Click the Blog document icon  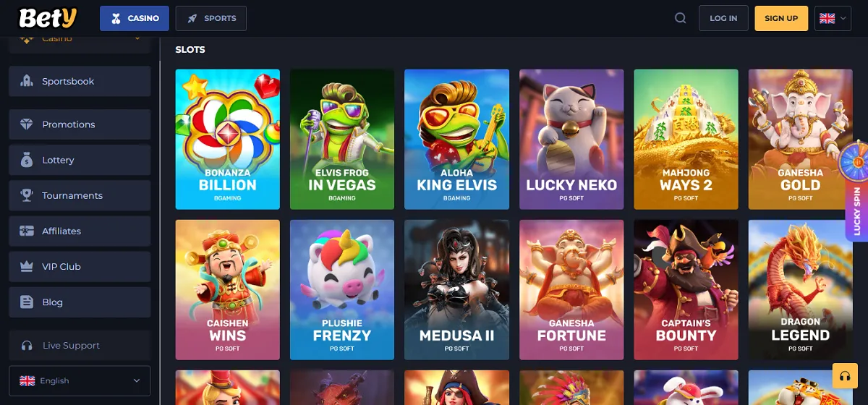pyautogui.click(x=27, y=302)
